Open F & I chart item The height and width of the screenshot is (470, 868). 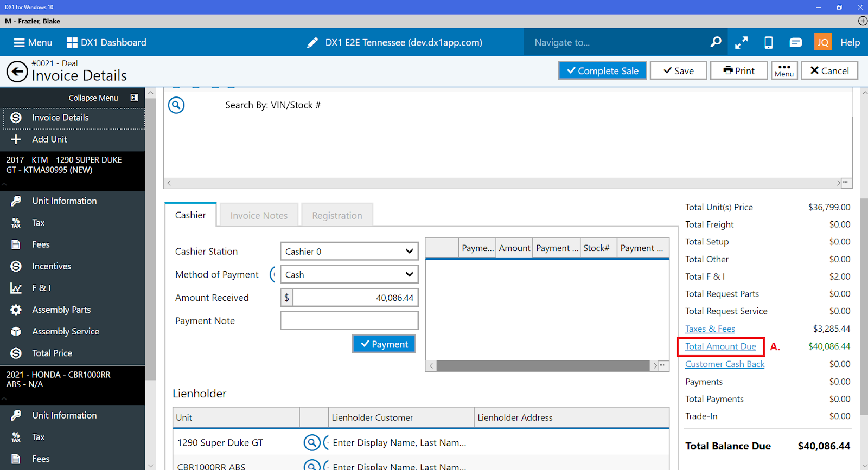point(73,288)
